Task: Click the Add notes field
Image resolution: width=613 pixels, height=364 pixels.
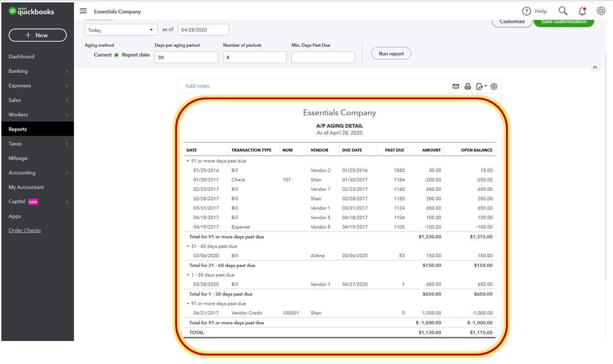Action: point(197,86)
